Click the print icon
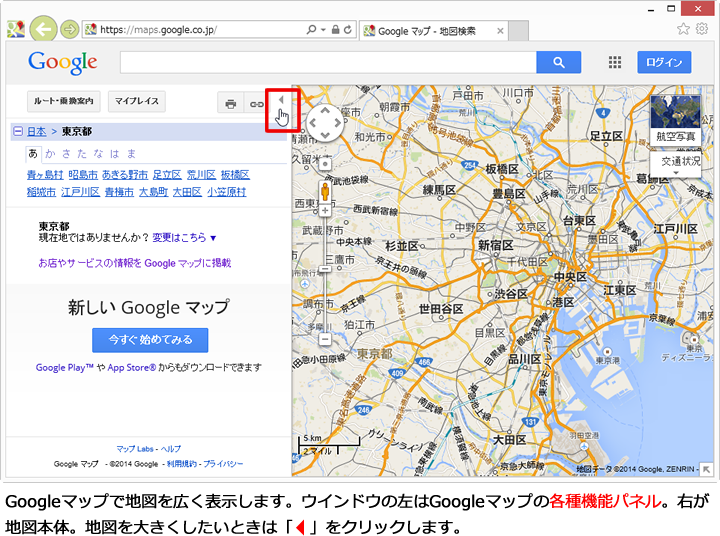This screenshot has height=536, width=720. coord(231,104)
